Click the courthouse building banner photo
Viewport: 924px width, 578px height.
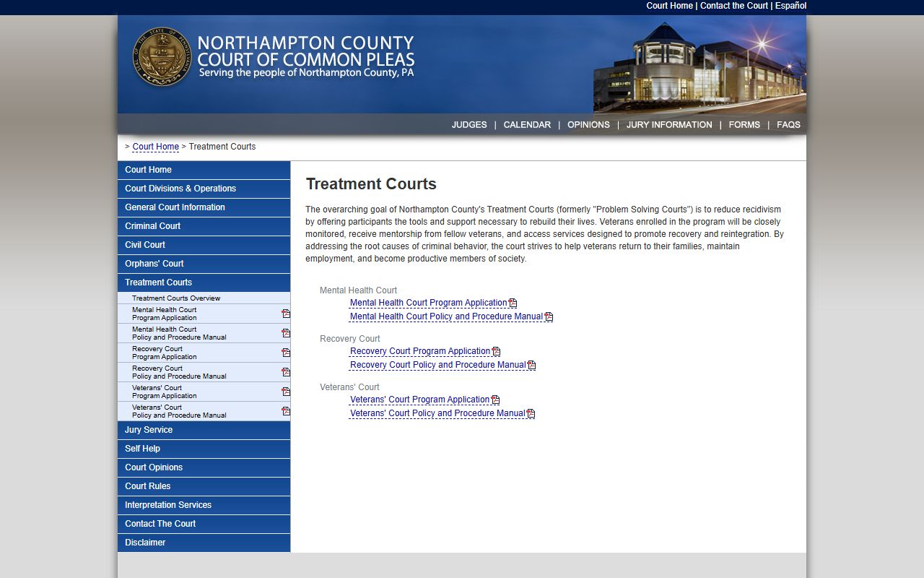tap(699, 66)
